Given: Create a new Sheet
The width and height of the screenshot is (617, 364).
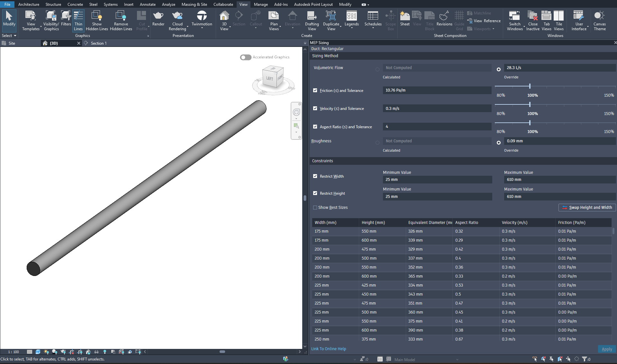Looking at the screenshot, I should tap(405, 19).
